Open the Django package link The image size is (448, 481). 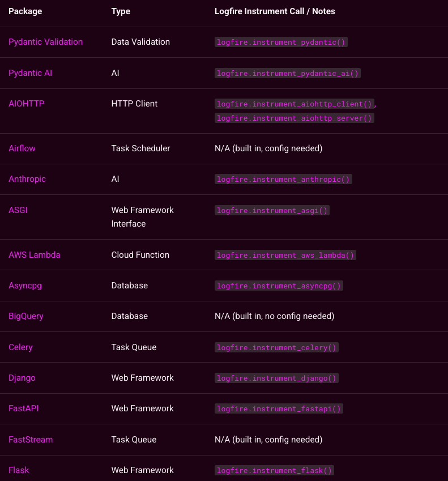tap(22, 378)
